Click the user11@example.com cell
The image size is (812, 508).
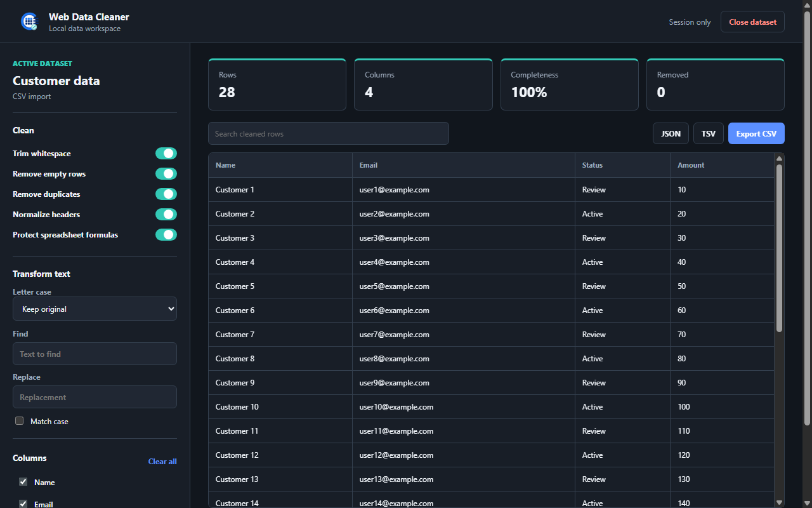[x=464, y=431]
